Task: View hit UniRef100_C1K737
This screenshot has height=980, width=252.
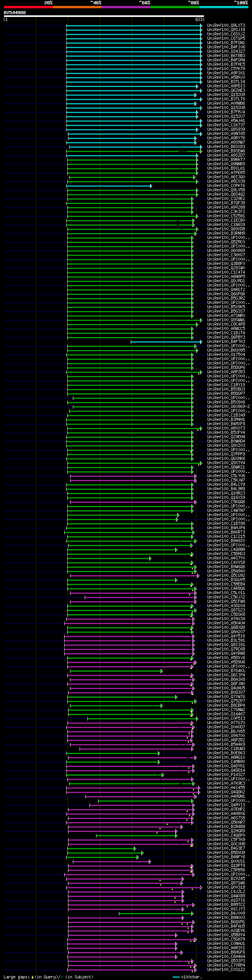Action: [x=226, y=125]
